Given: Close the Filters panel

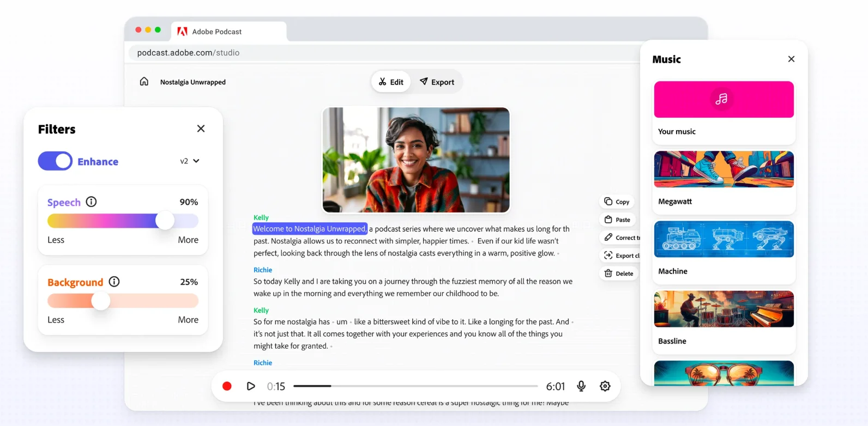Looking at the screenshot, I should click(x=201, y=129).
